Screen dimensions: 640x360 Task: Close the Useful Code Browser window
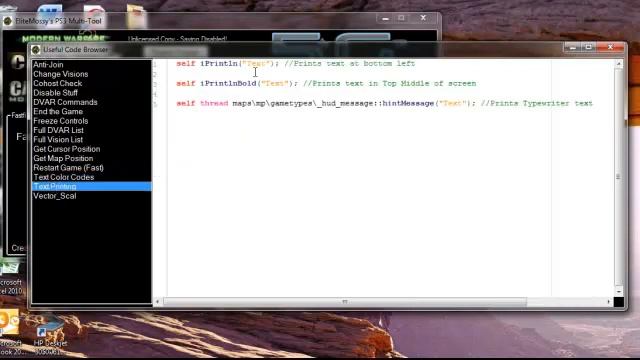[611, 48]
